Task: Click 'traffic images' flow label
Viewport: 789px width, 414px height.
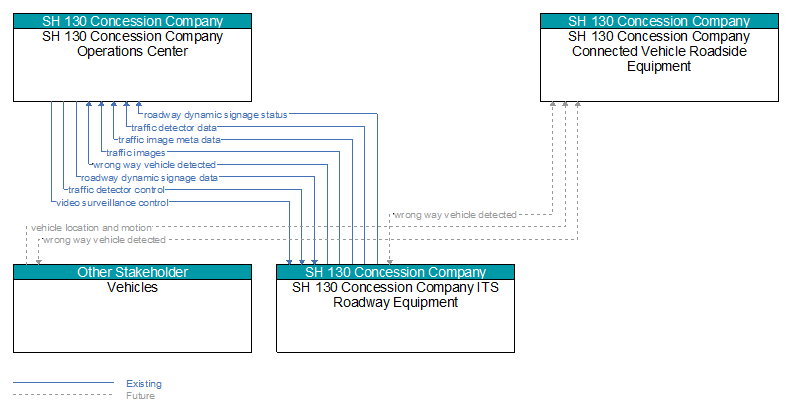Action: pyautogui.click(x=136, y=152)
